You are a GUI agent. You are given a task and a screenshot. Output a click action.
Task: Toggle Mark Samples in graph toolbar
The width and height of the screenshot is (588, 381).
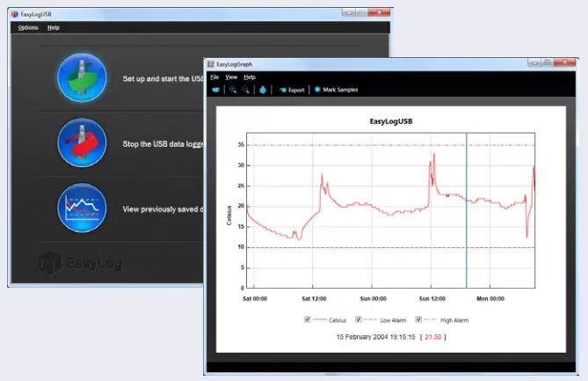click(x=336, y=90)
